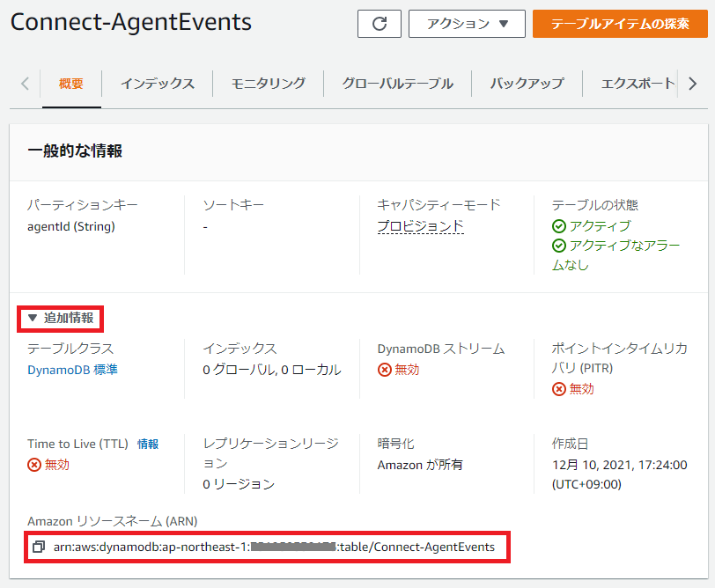This screenshot has width=715, height=588.
Task: Click the 0 リージョン replication value
Action: (x=239, y=484)
